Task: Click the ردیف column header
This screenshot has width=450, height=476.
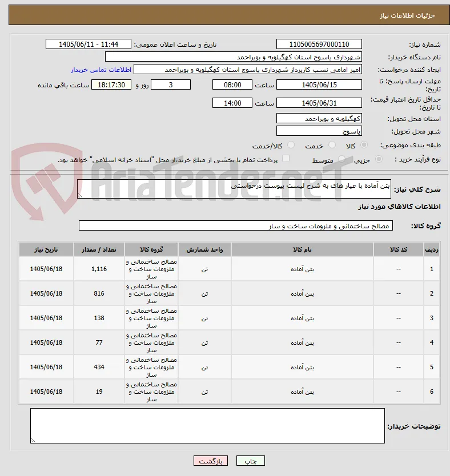Action: tap(432, 249)
